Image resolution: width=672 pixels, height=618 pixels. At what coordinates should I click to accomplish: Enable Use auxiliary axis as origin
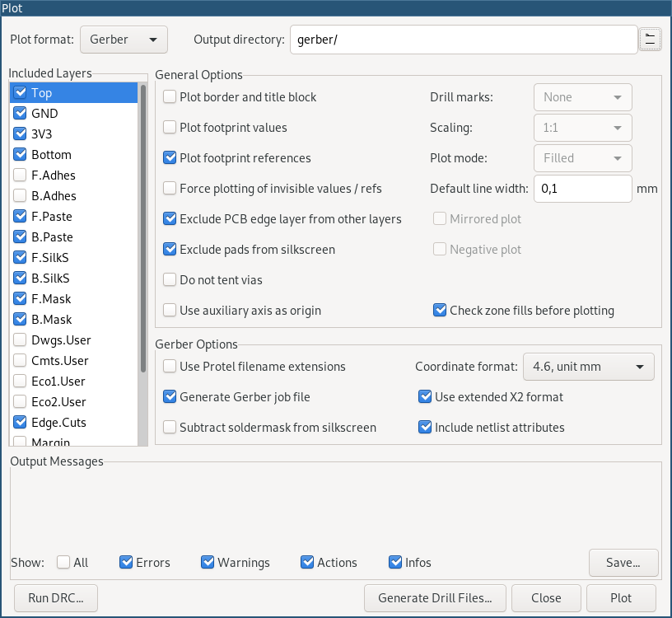click(170, 310)
